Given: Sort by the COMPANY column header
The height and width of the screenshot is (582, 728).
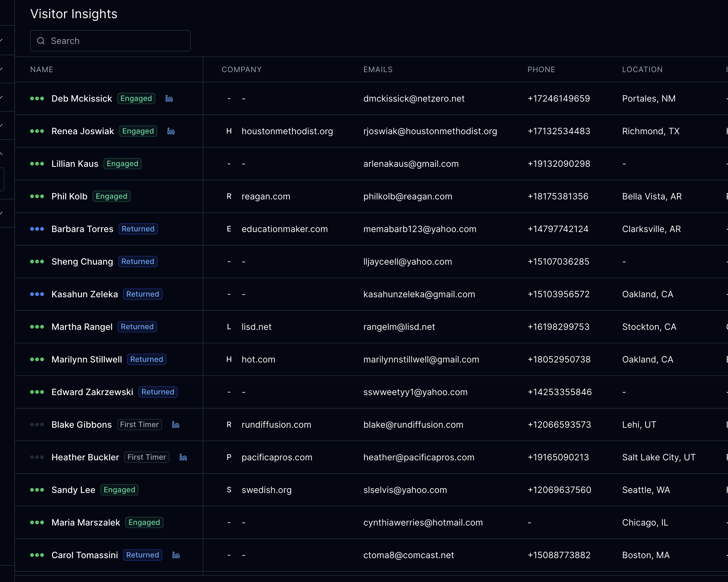Looking at the screenshot, I should point(241,70).
